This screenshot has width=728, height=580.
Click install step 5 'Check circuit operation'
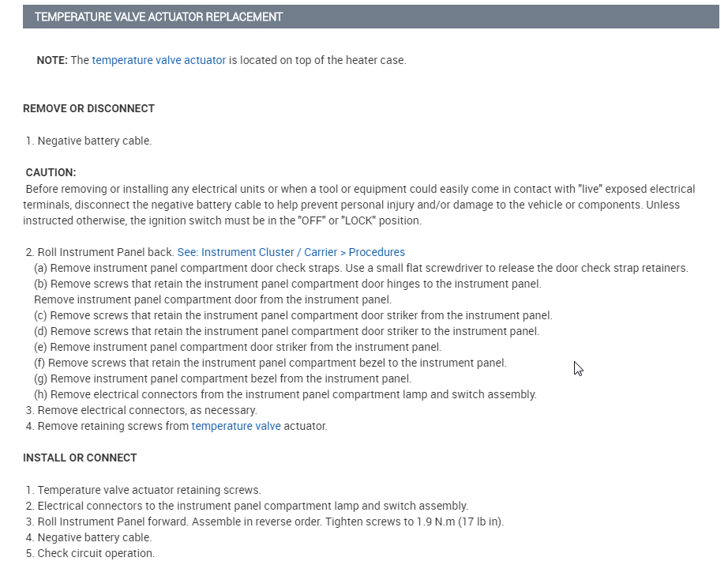(x=96, y=553)
